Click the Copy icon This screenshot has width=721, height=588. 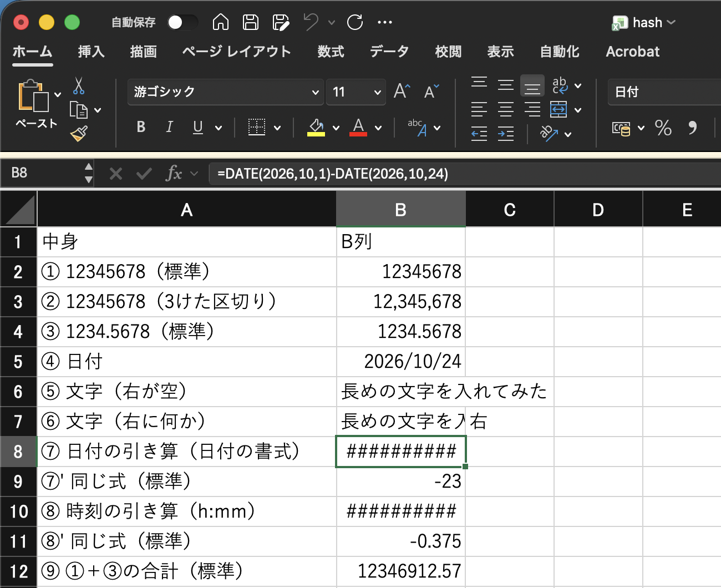click(78, 110)
